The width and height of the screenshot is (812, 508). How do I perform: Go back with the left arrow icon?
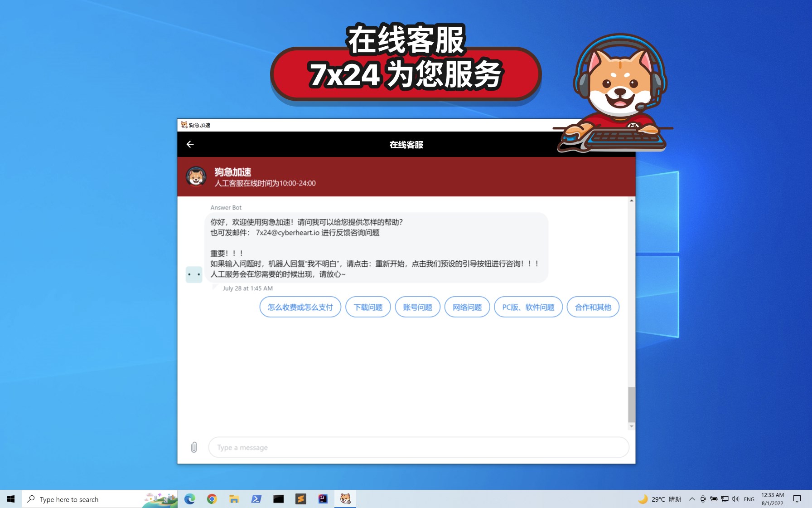coord(190,144)
